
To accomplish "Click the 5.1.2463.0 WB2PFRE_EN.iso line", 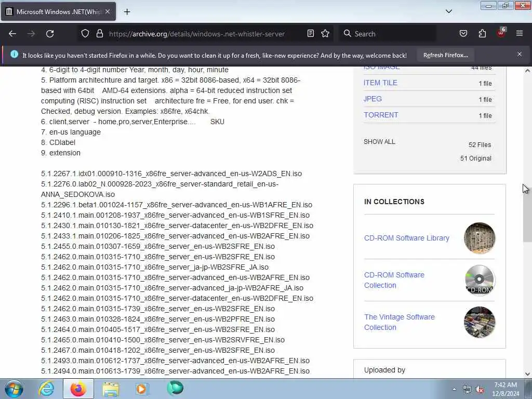I will pyautogui.click(x=158, y=320).
